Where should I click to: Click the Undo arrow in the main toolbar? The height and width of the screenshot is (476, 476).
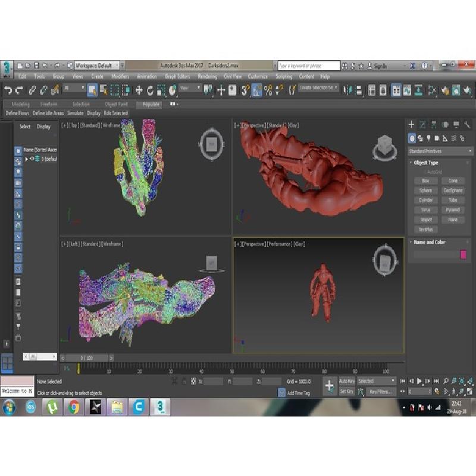tap(8, 90)
